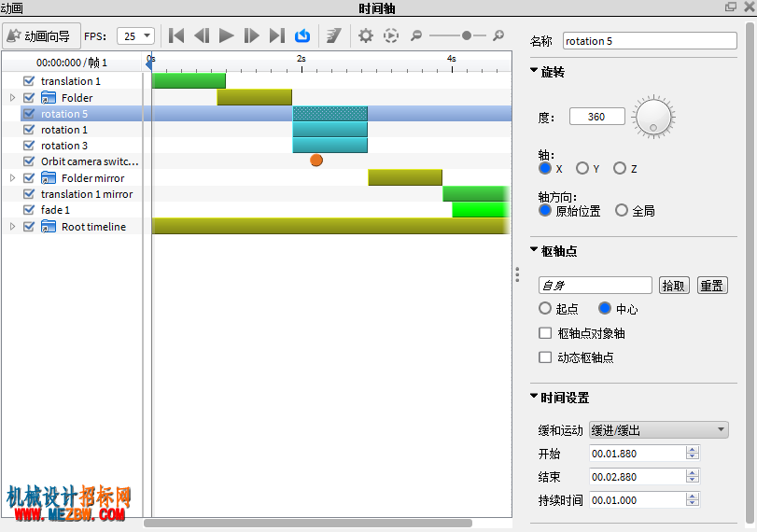Click the Folder olive timeline bar

point(255,97)
